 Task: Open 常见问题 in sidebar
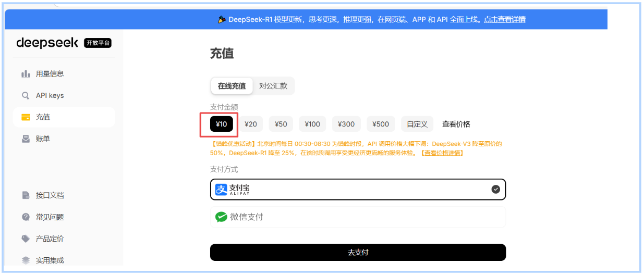[64, 217]
